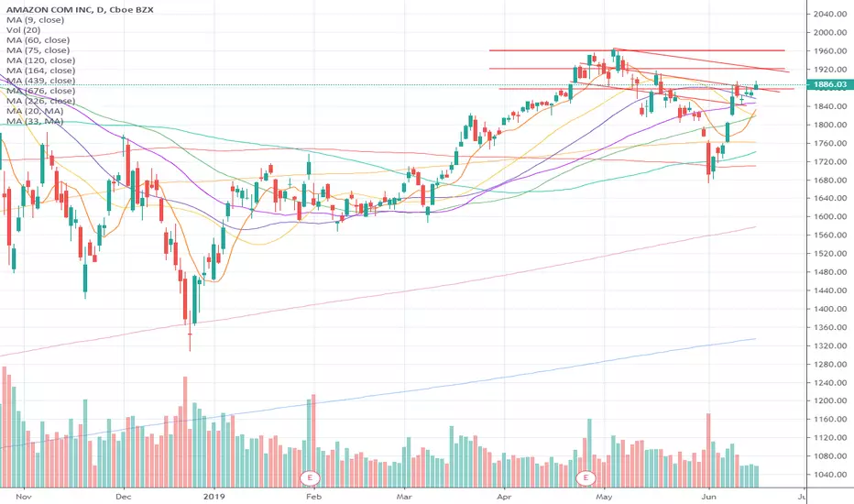
Task: Select the 2019 label on time axis
Action: [x=213, y=497]
